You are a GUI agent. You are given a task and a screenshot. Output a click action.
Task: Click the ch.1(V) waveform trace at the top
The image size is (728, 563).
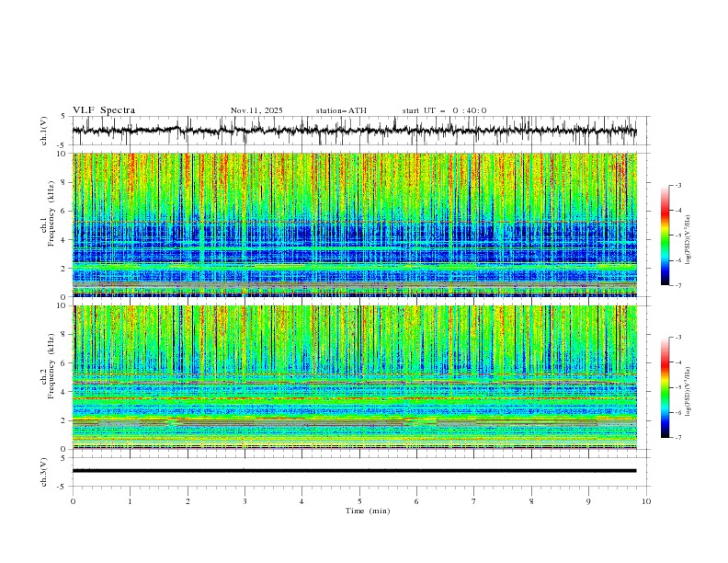pos(354,131)
